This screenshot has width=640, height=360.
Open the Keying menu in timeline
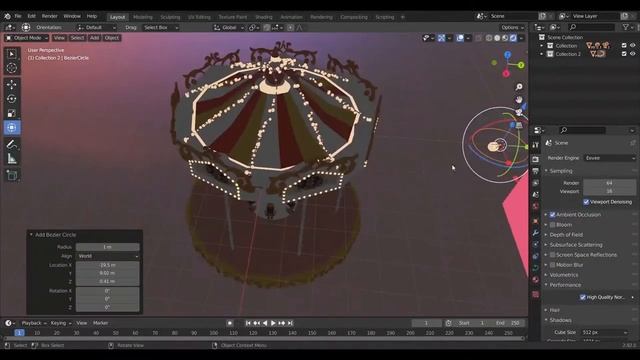pyautogui.click(x=60, y=323)
